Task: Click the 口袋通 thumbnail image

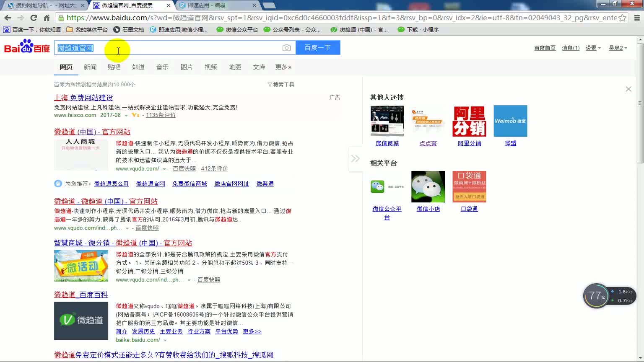Action: (469, 186)
